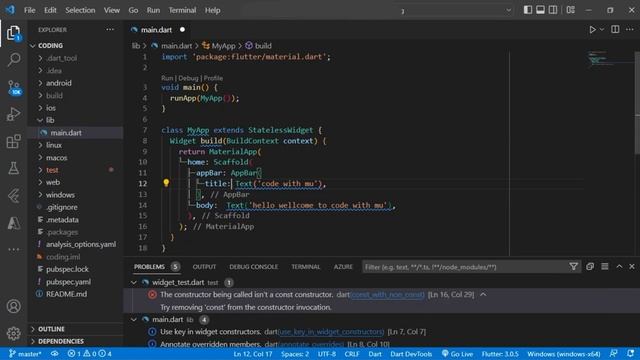640x360 pixels.
Task: Click the problems filter input field
Action: [464, 267]
